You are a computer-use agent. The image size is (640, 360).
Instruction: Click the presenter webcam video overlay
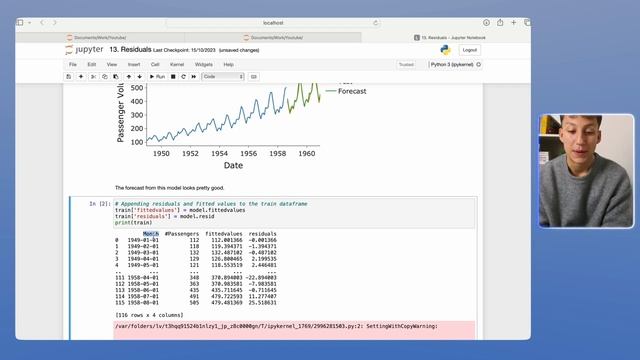pyautogui.click(x=586, y=171)
